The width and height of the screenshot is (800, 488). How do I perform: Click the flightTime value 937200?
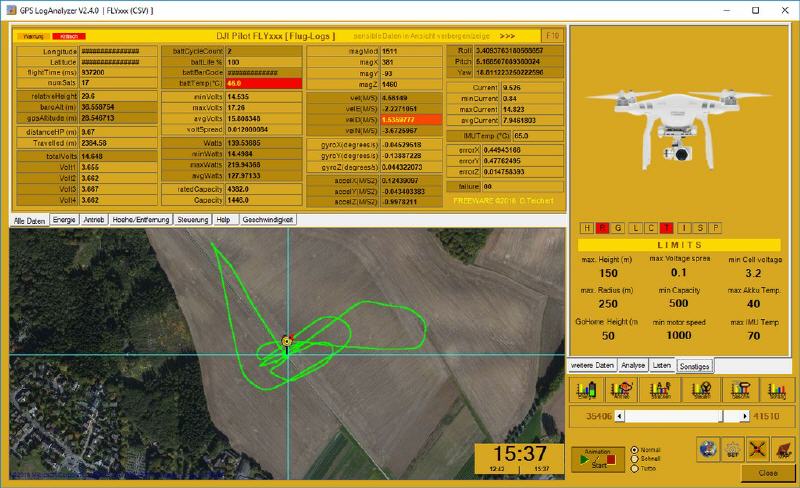118,72
